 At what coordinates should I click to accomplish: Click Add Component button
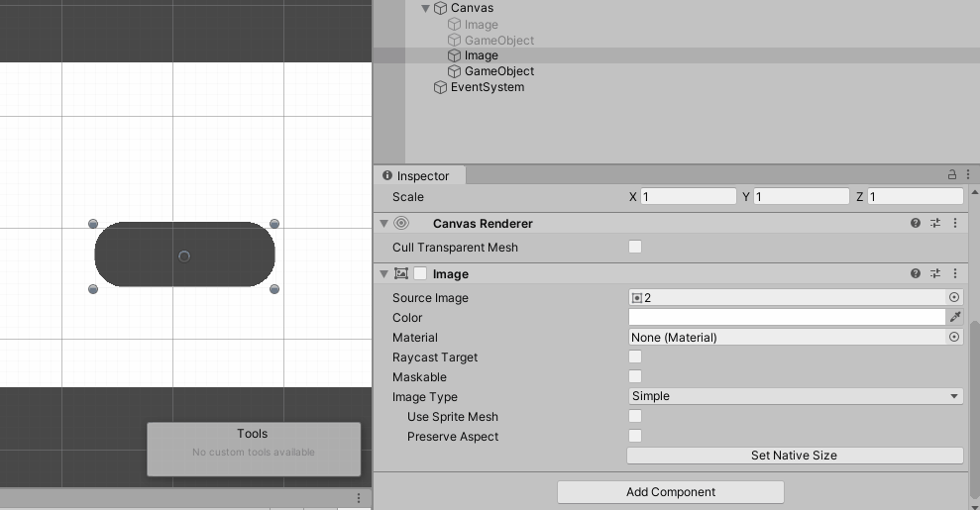pyautogui.click(x=671, y=492)
